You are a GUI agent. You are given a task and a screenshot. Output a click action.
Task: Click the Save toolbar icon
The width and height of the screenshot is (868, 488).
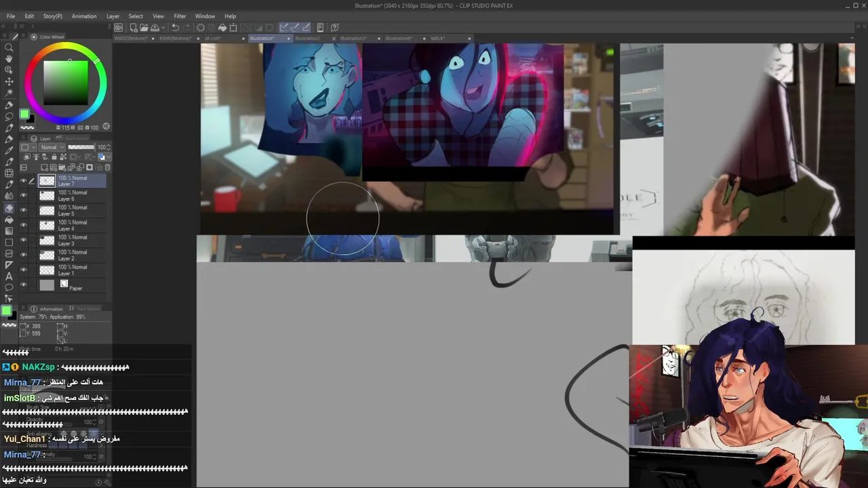155,28
